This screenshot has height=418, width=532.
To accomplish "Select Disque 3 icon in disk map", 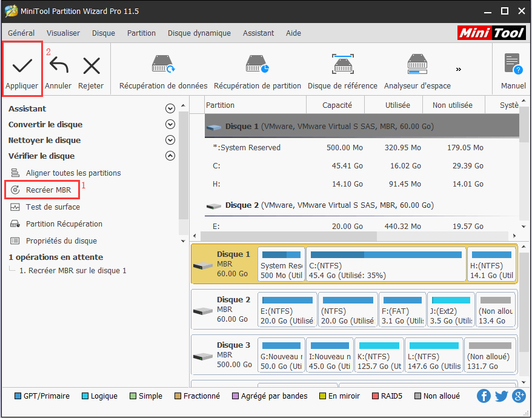I will point(203,356).
